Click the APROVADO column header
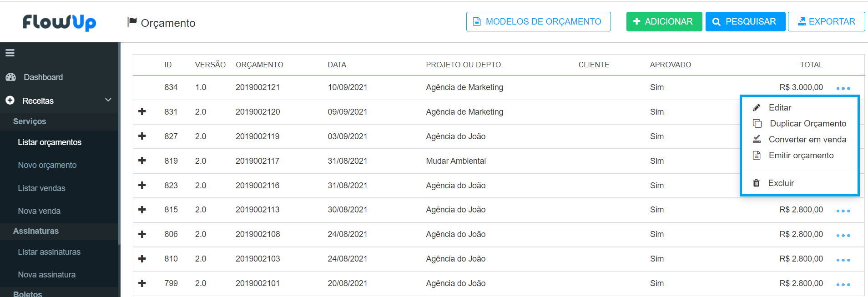This screenshot has height=297, width=868. pos(670,65)
